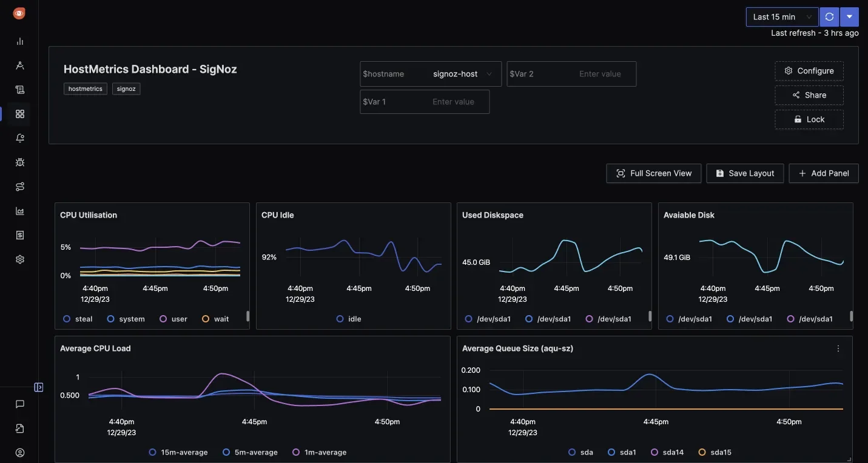This screenshot has width=868, height=463.
Task: Toggle the steal series in CPU Utilisation legend
Action: pos(78,319)
